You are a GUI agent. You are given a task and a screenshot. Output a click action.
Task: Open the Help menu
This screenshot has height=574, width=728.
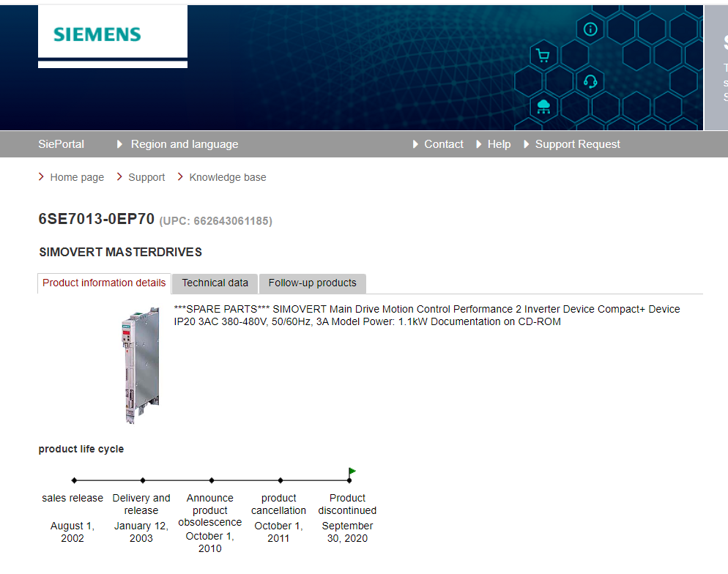[499, 144]
